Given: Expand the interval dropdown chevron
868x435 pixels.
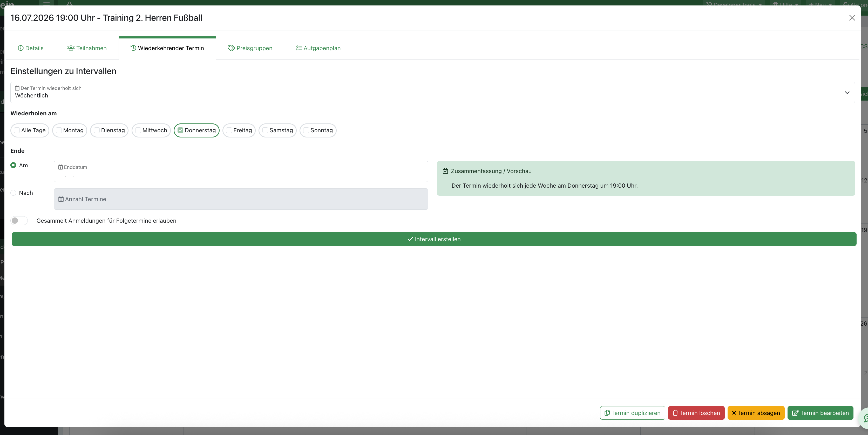Looking at the screenshot, I should click(x=847, y=93).
